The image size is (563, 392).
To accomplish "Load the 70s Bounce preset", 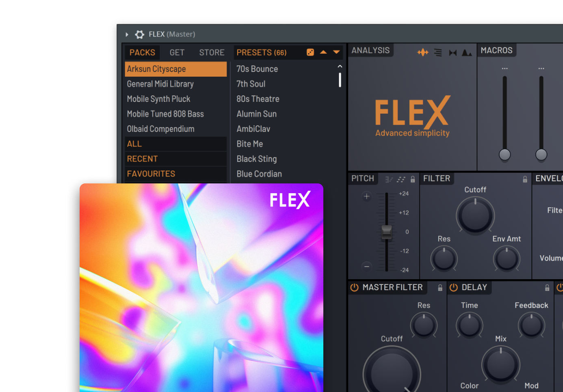I will pyautogui.click(x=257, y=69).
